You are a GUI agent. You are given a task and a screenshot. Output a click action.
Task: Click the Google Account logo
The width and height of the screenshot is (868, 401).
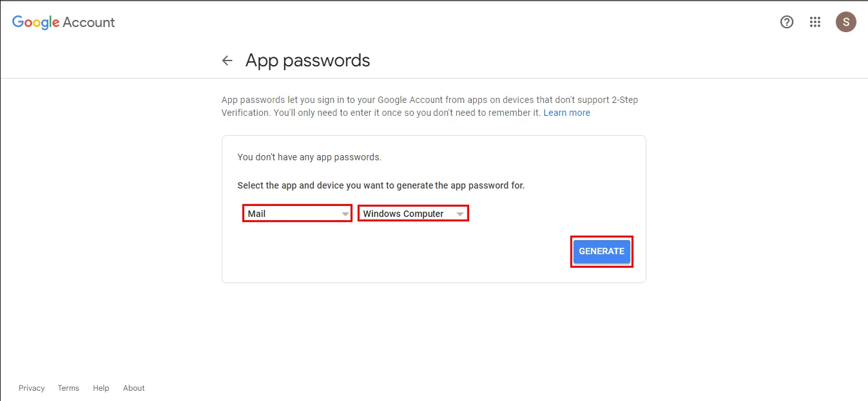pyautogui.click(x=63, y=22)
